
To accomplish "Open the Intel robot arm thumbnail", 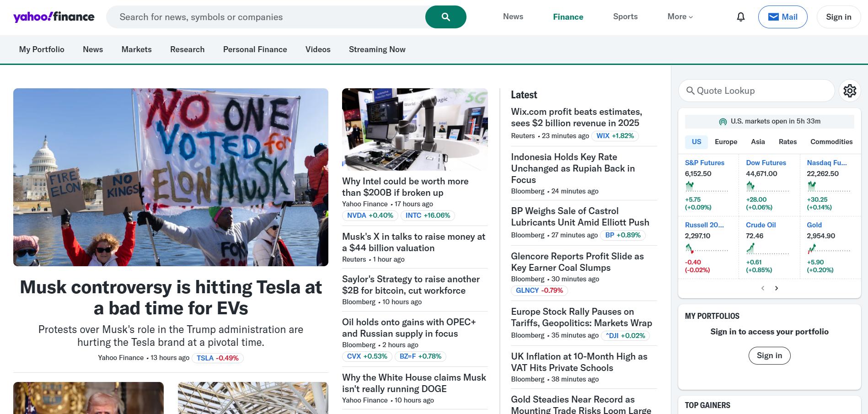I will (x=415, y=129).
